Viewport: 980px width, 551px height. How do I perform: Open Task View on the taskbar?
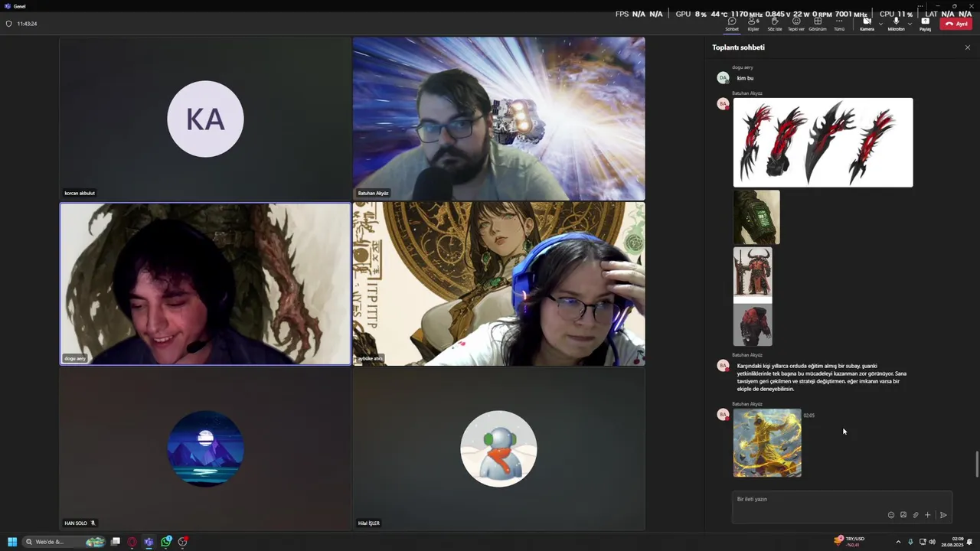click(x=116, y=542)
